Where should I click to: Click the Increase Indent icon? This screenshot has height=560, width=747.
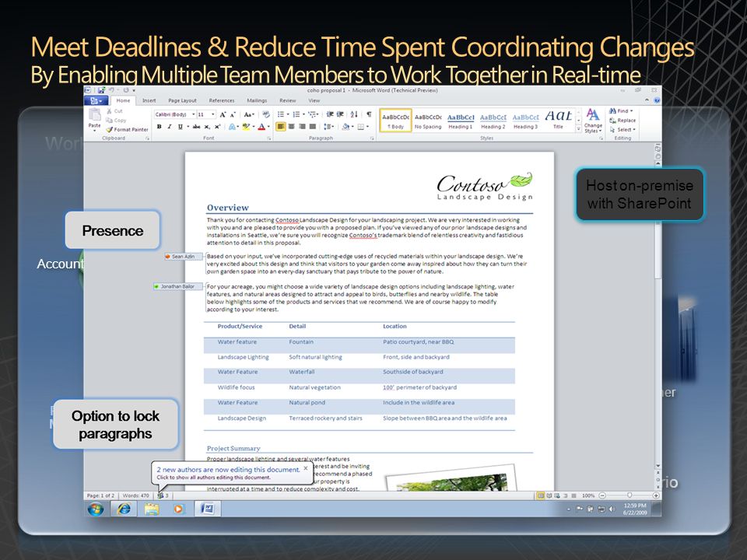coord(340,114)
